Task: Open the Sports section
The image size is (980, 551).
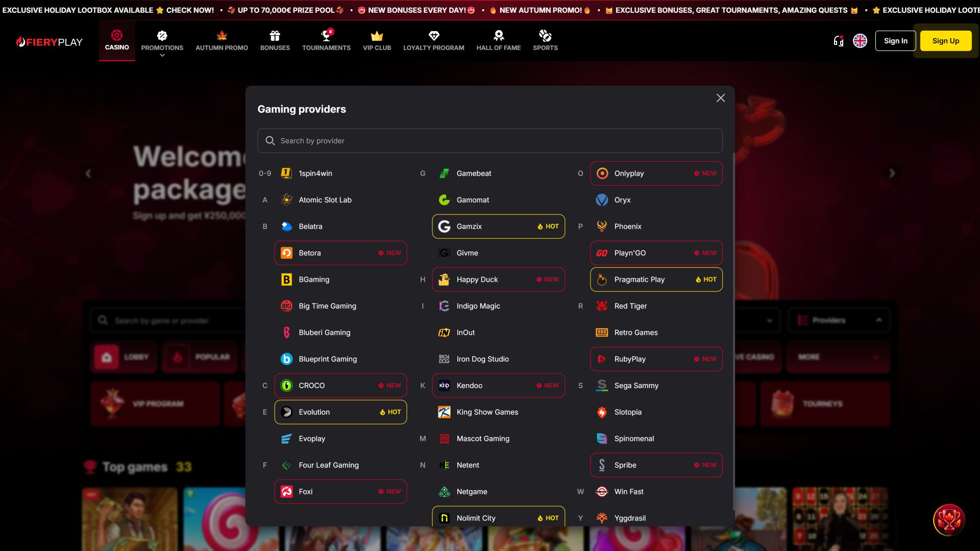Action: pos(545,41)
